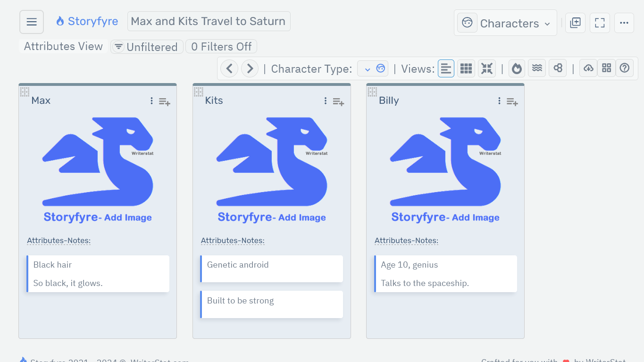Click the Attributes View label
The image size is (644, 362).
coord(63,46)
